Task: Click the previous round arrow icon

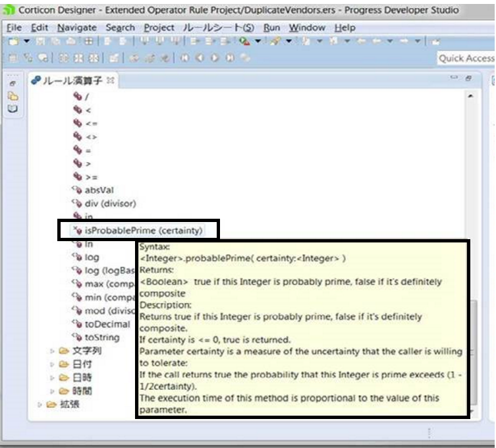Action: 200,58
